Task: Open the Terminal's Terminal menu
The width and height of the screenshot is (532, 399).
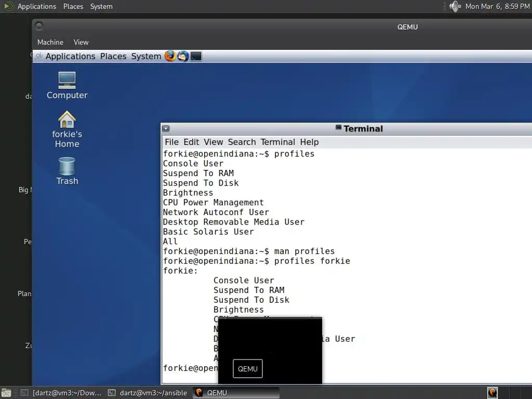Action: point(278,142)
